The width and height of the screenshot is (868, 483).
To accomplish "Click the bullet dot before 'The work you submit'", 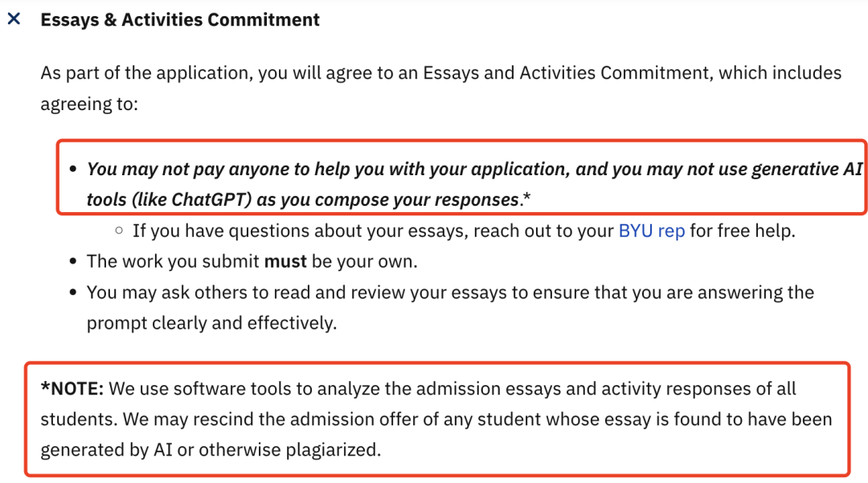I will (x=73, y=262).
